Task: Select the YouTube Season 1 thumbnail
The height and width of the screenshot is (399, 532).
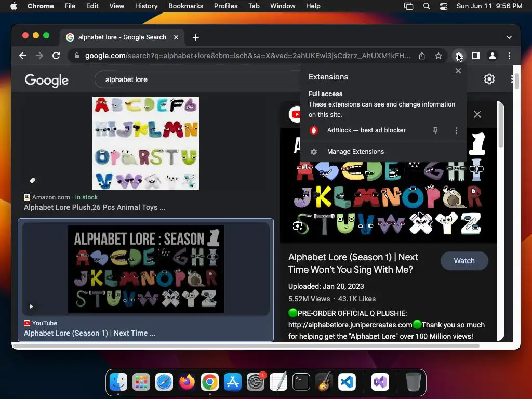Action: click(146, 270)
